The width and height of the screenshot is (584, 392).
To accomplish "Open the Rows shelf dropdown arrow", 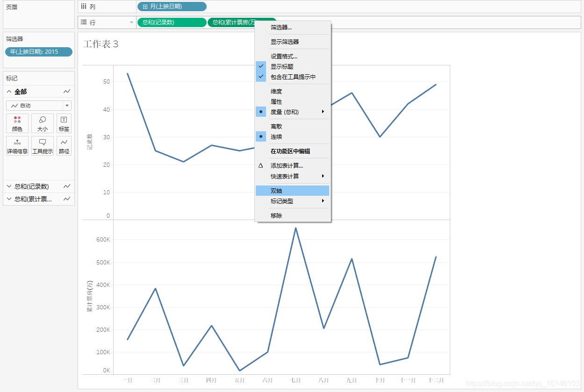I will point(131,22).
